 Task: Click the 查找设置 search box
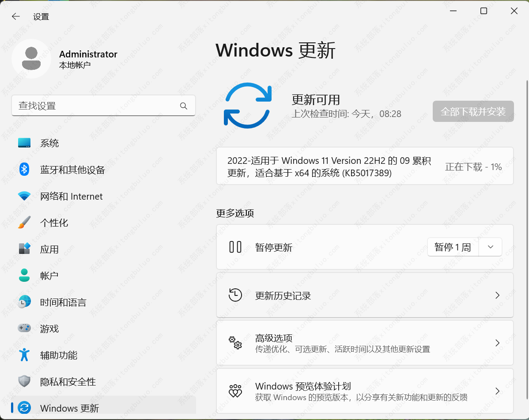click(103, 106)
